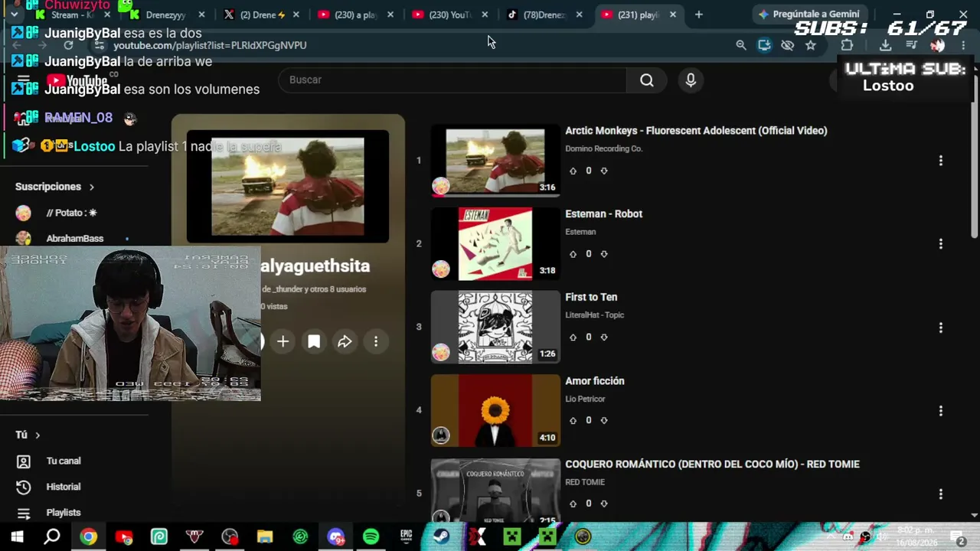Upvote Amor ficción

[573, 421]
